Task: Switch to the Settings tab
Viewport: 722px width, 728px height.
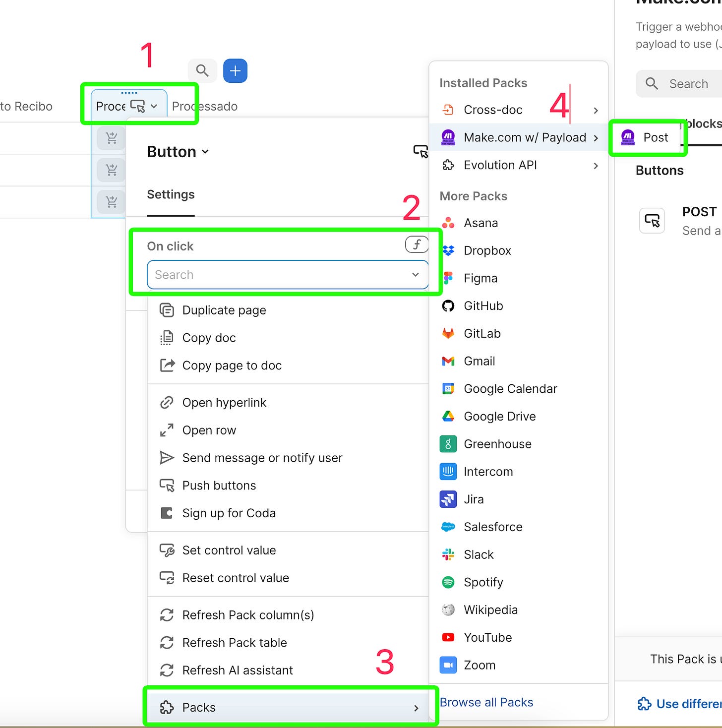Action: [171, 194]
